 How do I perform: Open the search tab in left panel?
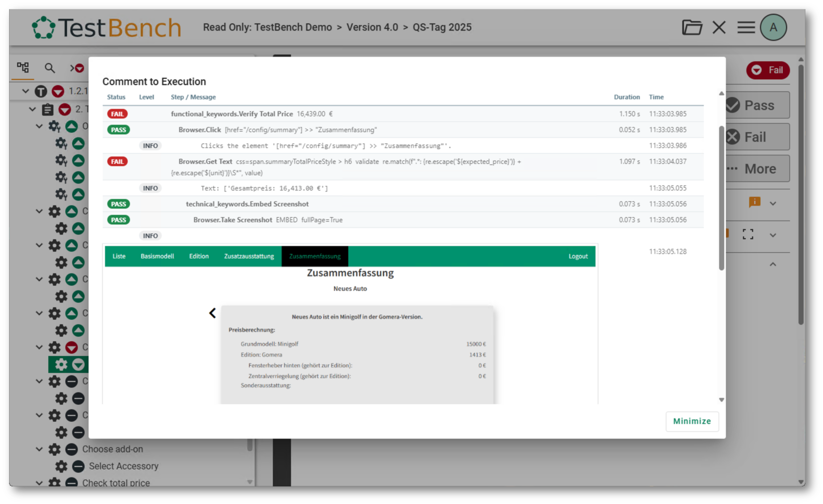point(50,68)
